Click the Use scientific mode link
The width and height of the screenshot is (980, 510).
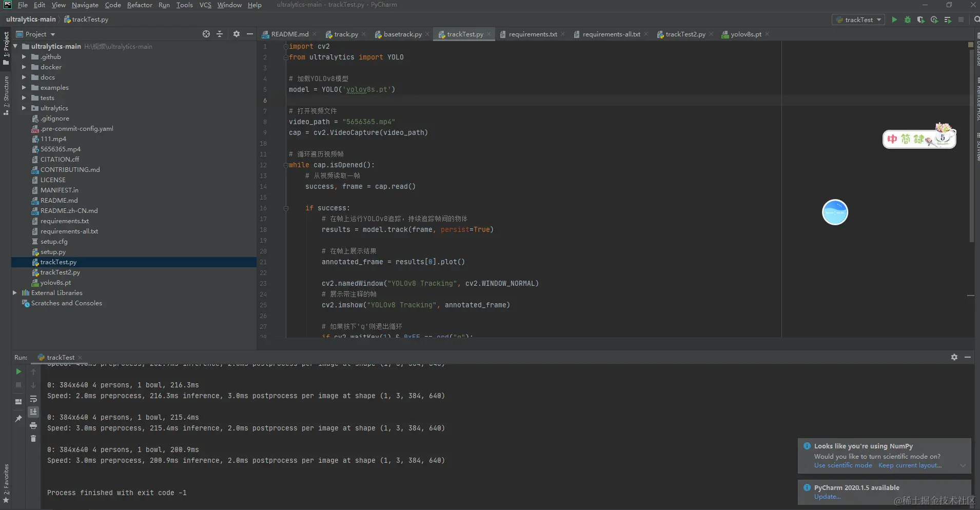[842, 465]
